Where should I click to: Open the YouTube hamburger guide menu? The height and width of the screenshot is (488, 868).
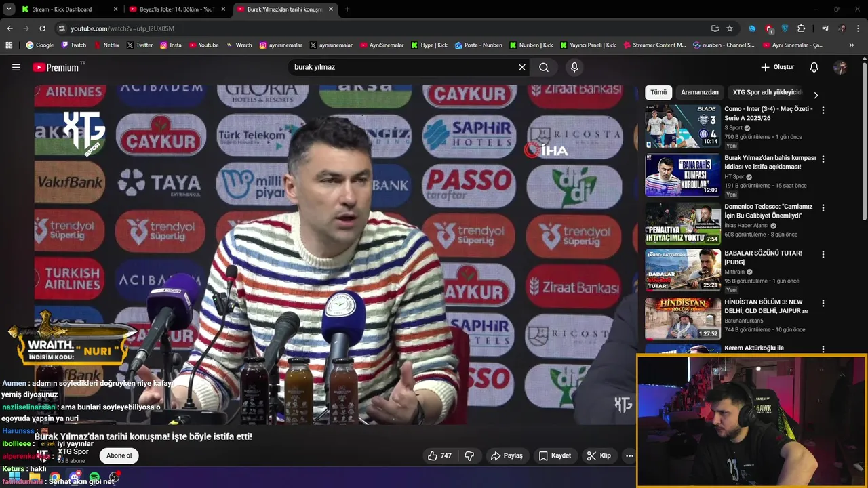(x=16, y=67)
